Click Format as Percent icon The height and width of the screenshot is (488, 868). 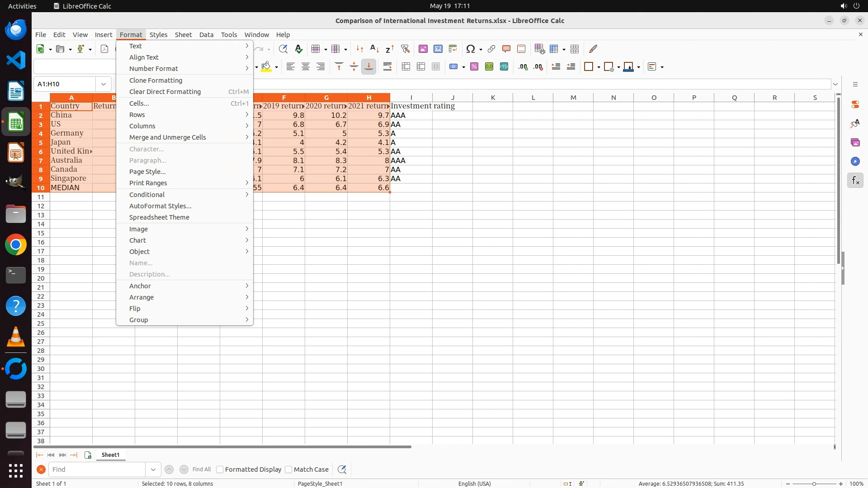pyautogui.click(x=474, y=67)
